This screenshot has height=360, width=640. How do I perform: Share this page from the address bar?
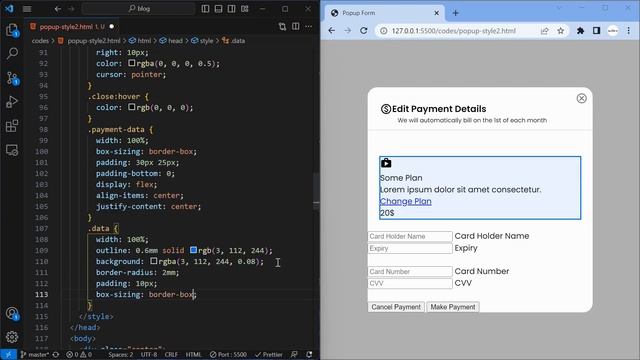pyautogui.click(x=544, y=31)
